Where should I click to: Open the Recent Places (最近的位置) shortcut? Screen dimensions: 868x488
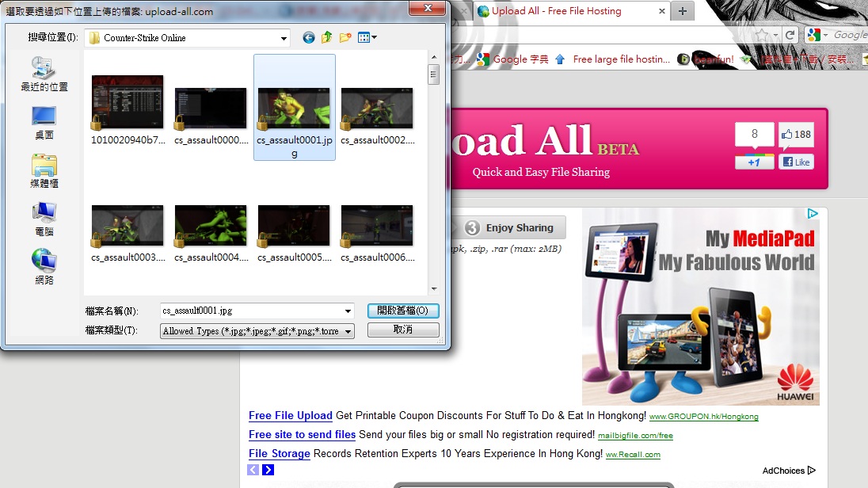[44, 74]
